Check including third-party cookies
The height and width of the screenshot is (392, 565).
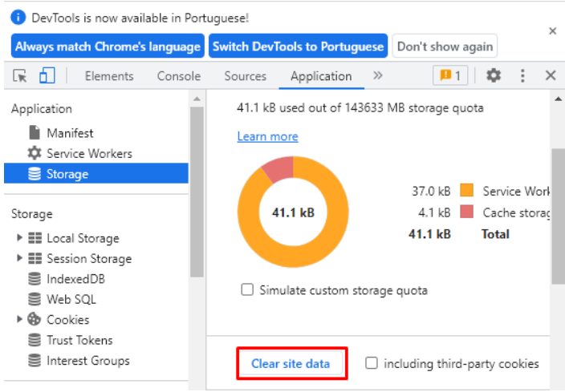coord(372,363)
